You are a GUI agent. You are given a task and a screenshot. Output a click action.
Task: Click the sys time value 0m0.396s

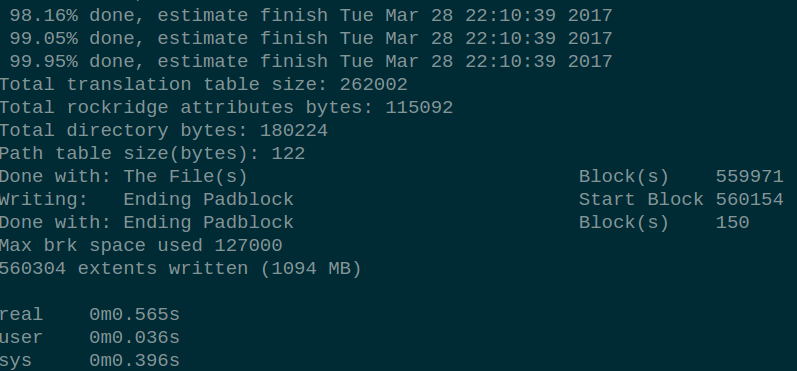135,360
